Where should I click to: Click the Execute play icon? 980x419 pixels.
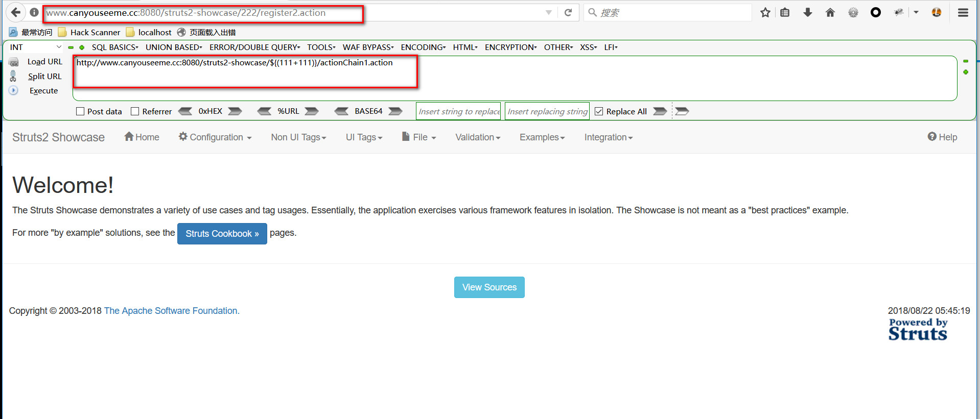14,90
